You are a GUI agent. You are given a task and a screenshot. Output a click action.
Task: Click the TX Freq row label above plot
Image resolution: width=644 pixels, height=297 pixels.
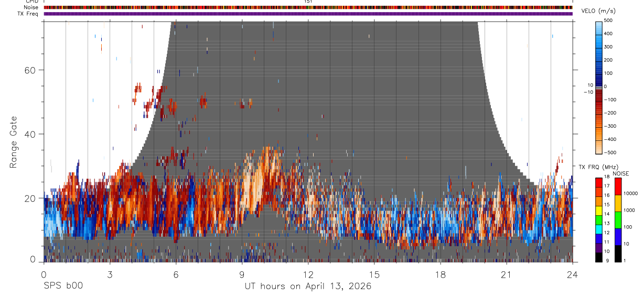tap(28, 14)
